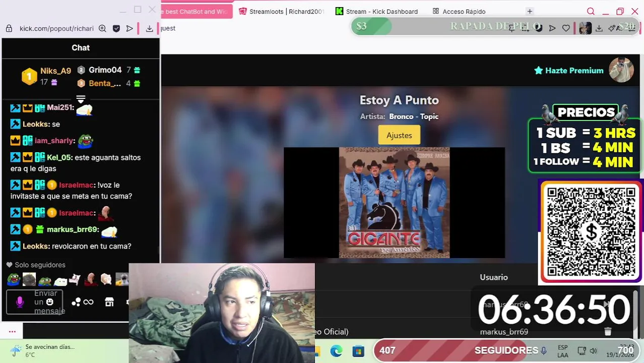Open Grimo04 leaderboard entry
Image resolution: width=644 pixels, height=363 pixels.
(x=105, y=70)
